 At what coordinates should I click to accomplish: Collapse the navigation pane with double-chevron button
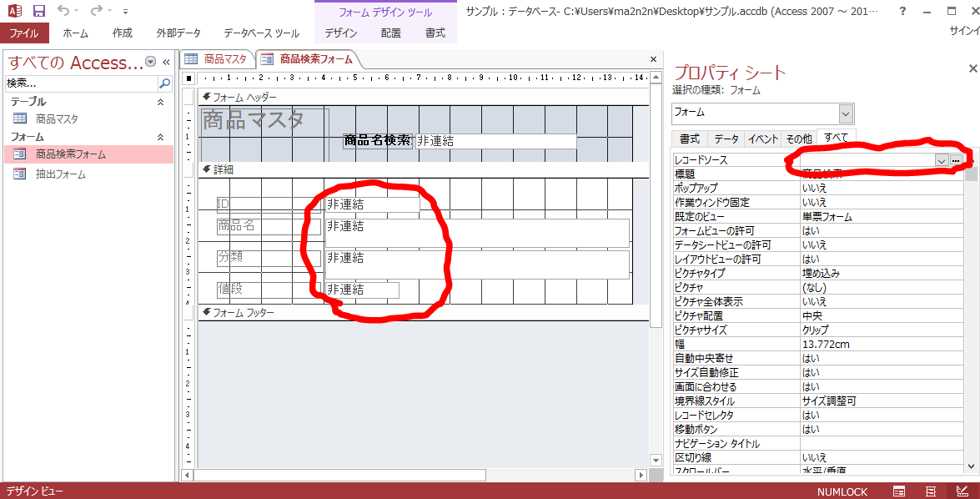(x=166, y=61)
